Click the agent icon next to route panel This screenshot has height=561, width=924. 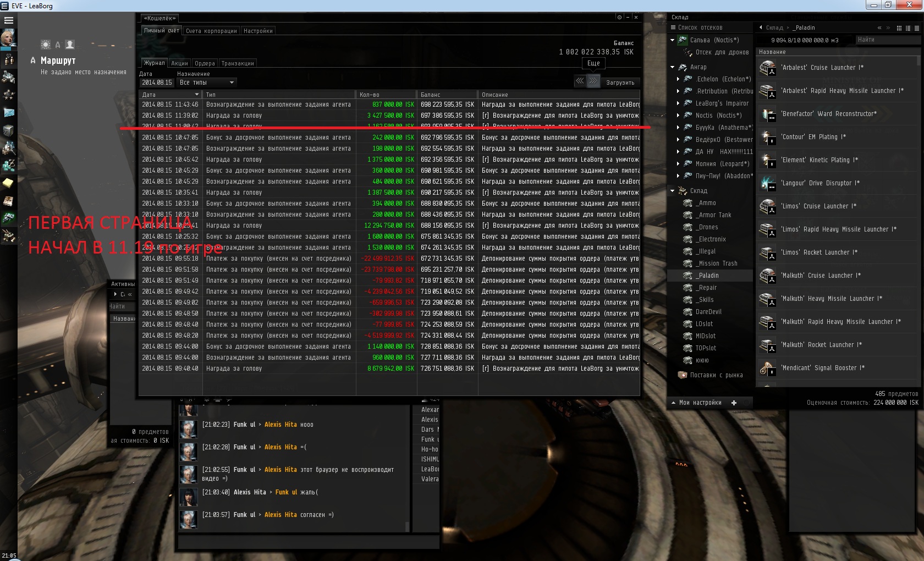coord(70,45)
